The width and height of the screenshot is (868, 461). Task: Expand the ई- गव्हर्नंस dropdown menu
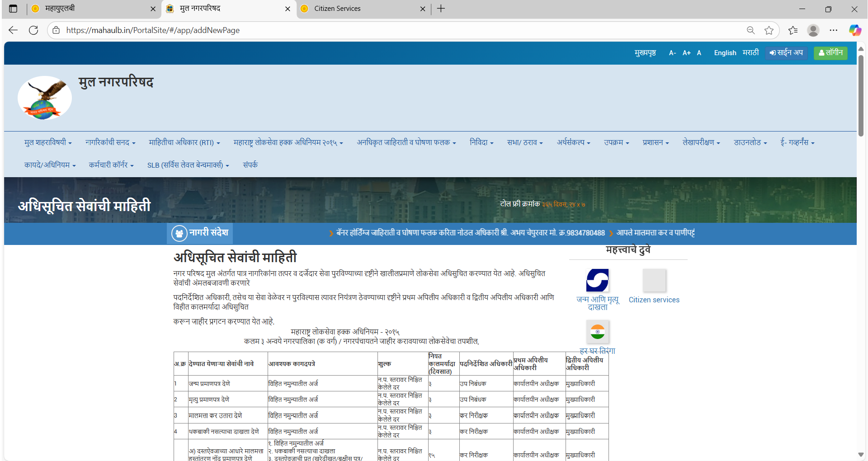tap(797, 143)
